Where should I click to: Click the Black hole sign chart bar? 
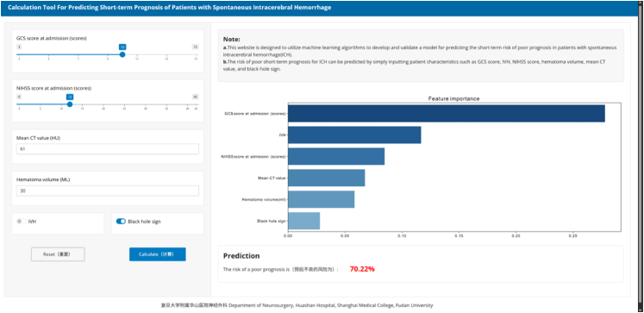click(304, 221)
